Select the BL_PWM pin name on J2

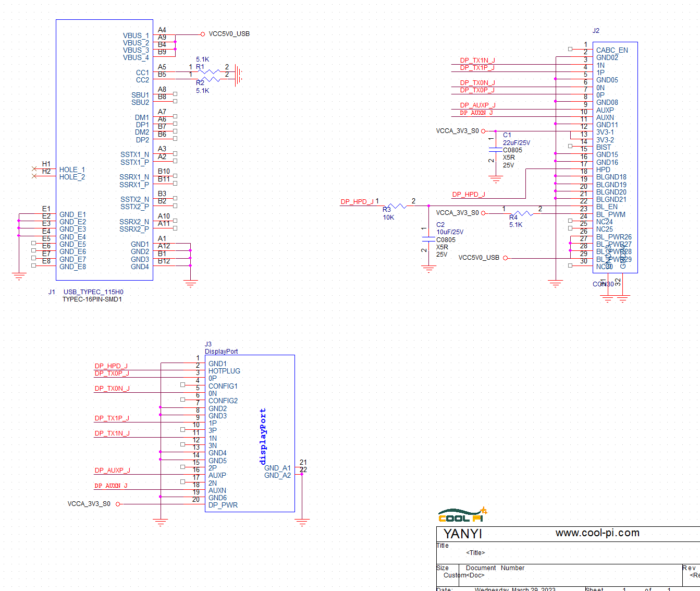pos(611,214)
